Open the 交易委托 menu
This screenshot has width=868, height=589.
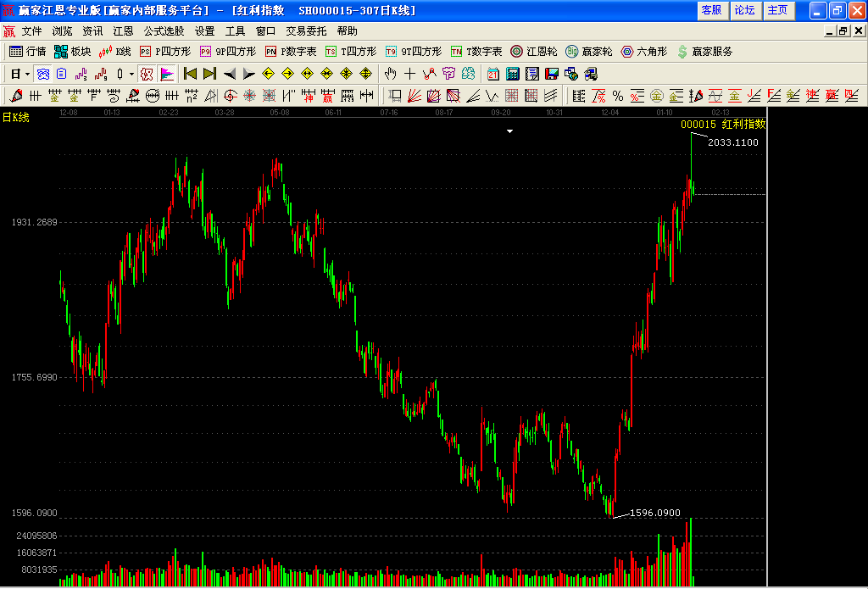coord(306,31)
